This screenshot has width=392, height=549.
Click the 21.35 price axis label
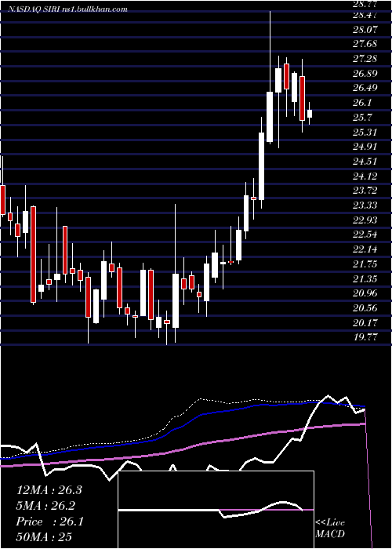365,278
